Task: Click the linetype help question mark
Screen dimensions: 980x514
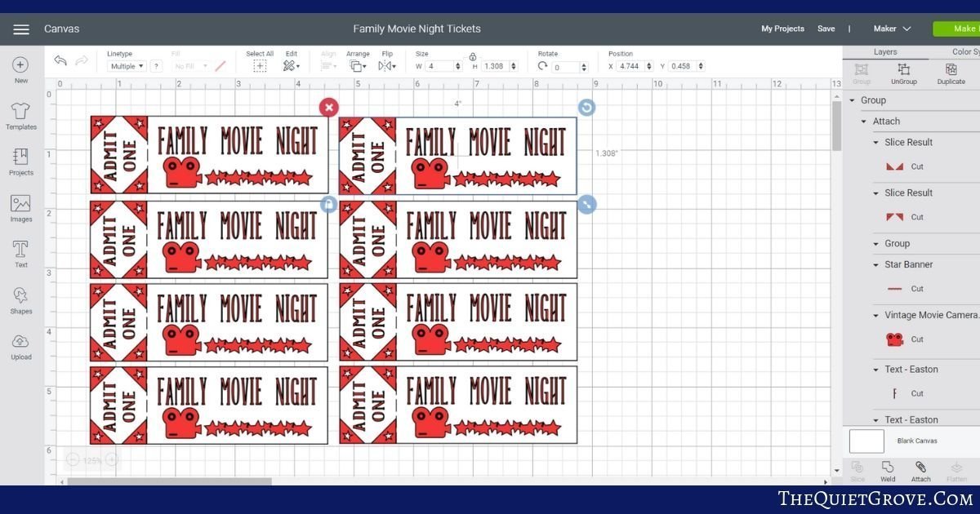Action: tap(156, 66)
